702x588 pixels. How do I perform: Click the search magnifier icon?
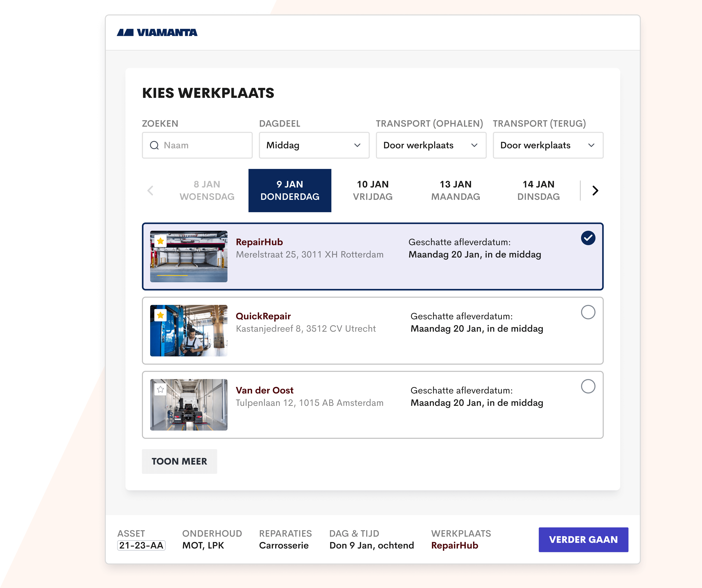click(x=154, y=145)
